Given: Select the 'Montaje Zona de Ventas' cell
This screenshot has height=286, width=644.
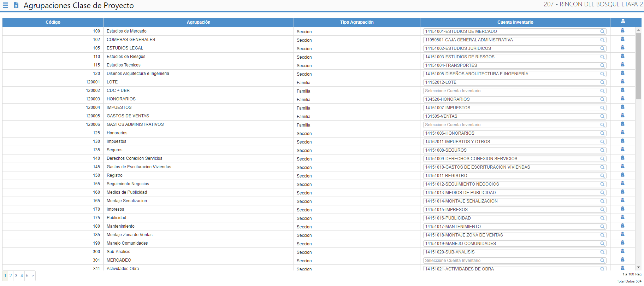Looking at the screenshot, I should tap(199, 235).
